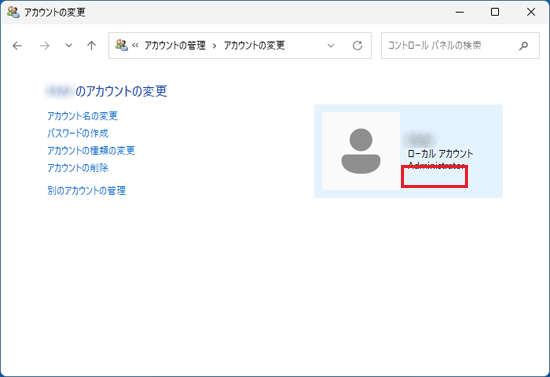Open the address bar history dropdown
This screenshot has height=377, width=550.
click(x=330, y=46)
